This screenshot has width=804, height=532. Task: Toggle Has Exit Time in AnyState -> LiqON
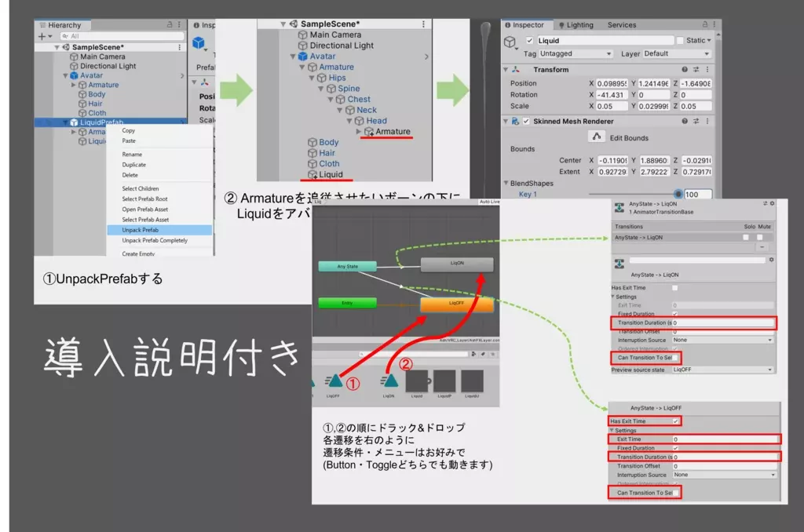674,287
